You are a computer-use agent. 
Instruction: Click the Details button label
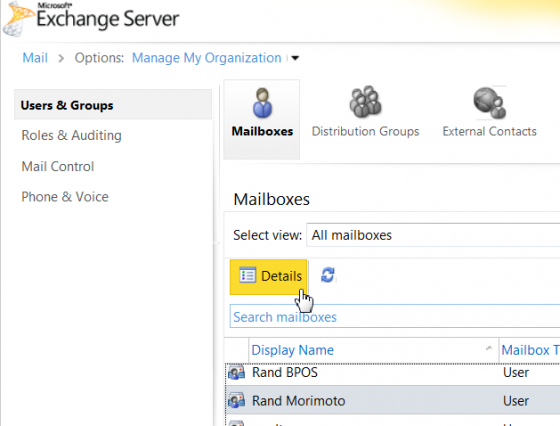281,276
